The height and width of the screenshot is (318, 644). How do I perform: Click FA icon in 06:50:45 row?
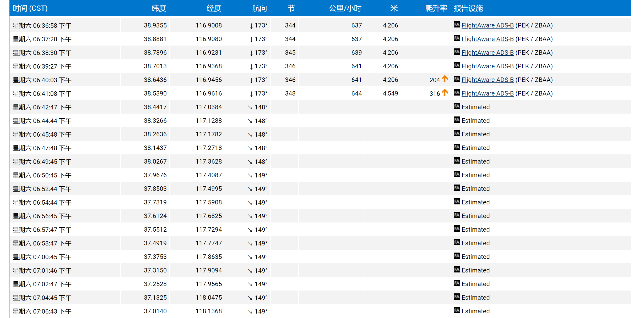coord(457,174)
